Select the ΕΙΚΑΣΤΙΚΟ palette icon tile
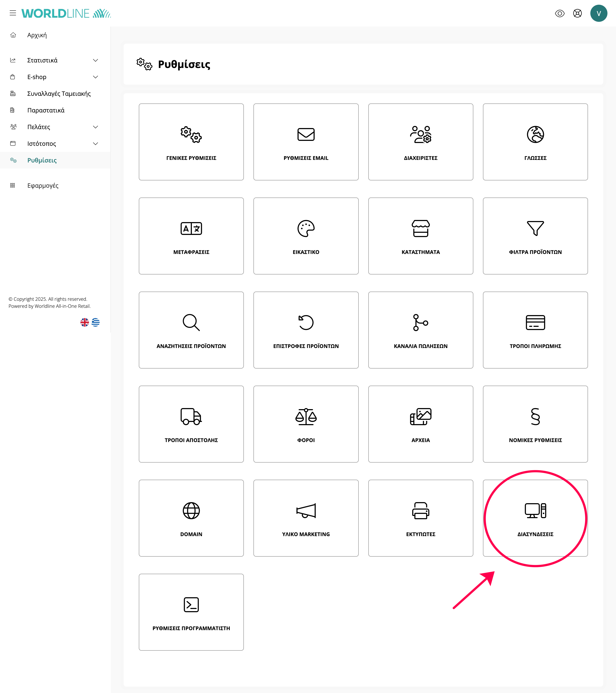616x693 pixels. point(306,236)
